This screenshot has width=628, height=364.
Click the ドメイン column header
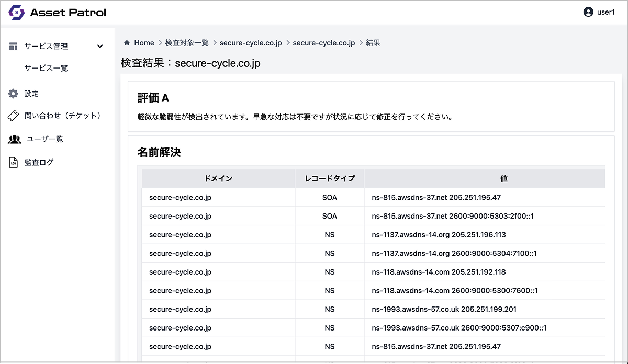pos(218,178)
